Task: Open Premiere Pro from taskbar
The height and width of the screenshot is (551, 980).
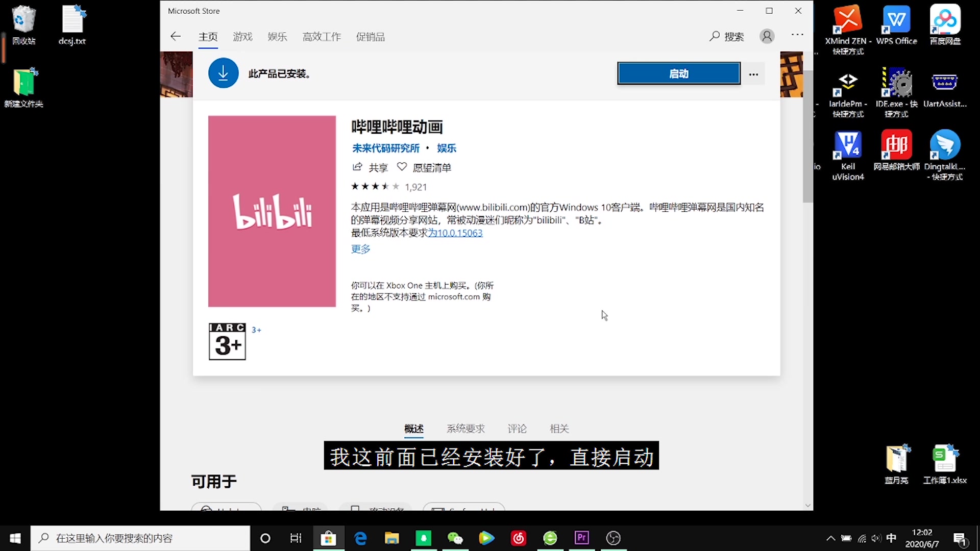Action: (x=581, y=538)
